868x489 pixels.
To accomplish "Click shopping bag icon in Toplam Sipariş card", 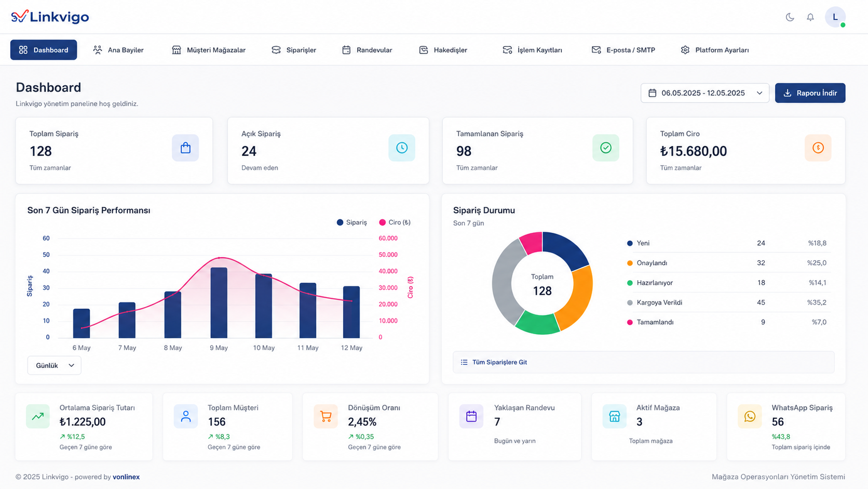I will tap(185, 148).
